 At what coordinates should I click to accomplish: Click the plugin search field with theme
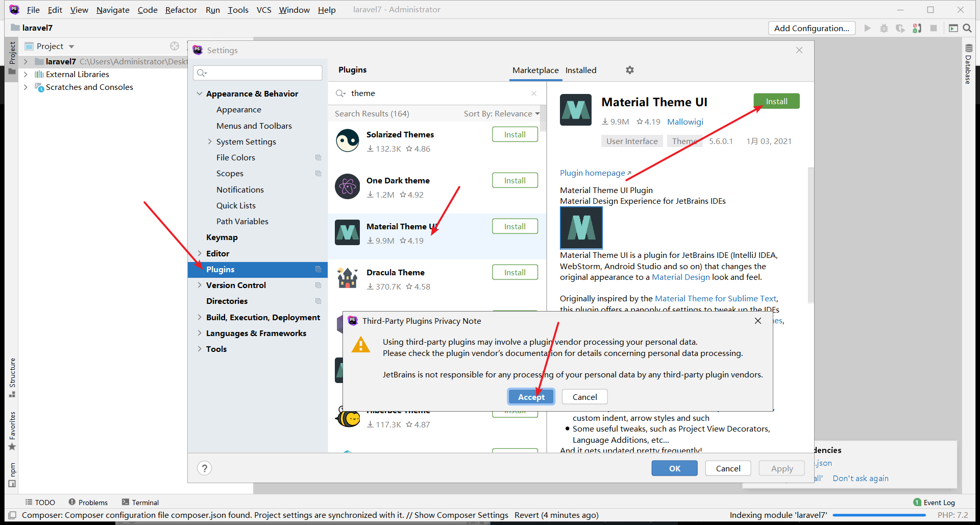click(x=436, y=93)
